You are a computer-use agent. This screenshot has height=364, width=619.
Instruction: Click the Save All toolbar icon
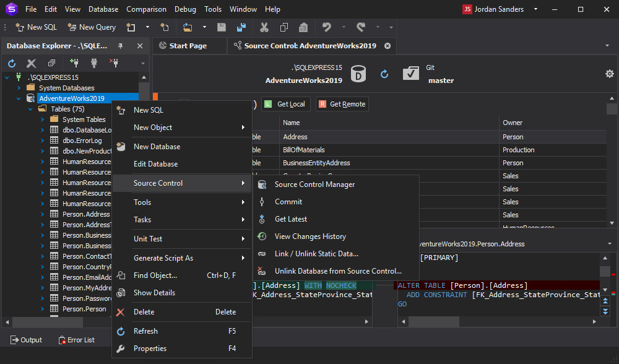[x=241, y=27]
